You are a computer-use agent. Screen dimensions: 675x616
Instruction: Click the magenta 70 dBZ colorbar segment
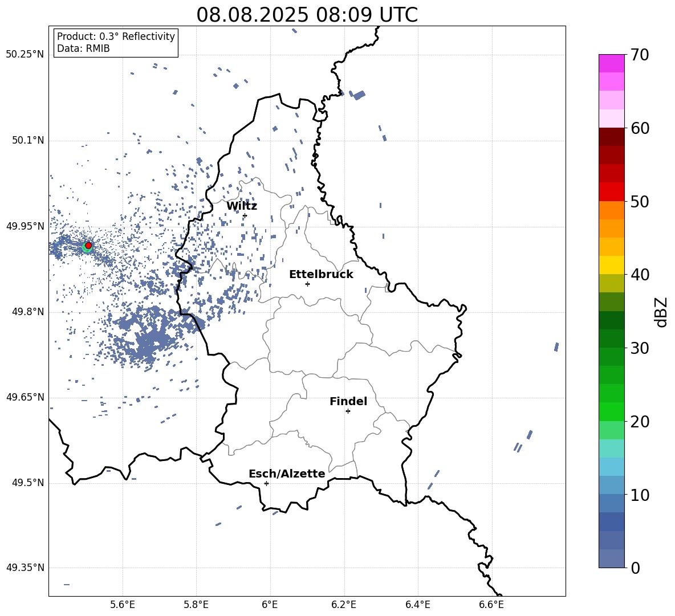pos(611,63)
